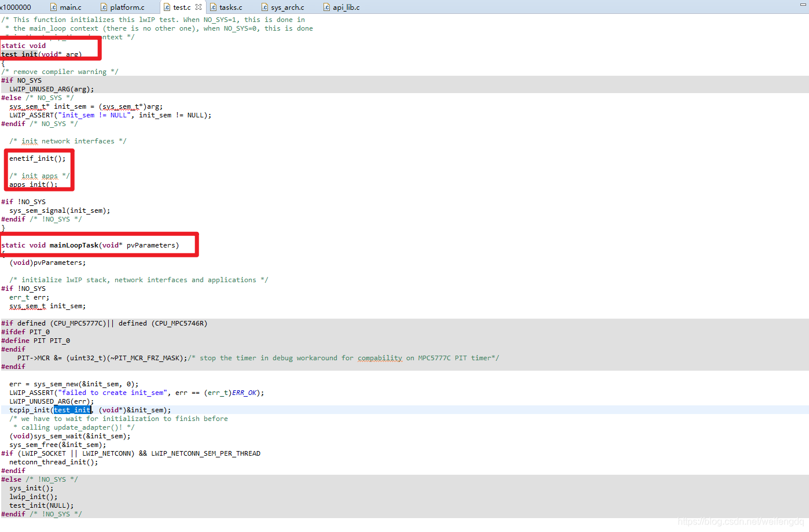Click 'we have to wait for initialization' comment
This screenshot has width=809, height=532.
[x=119, y=419]
